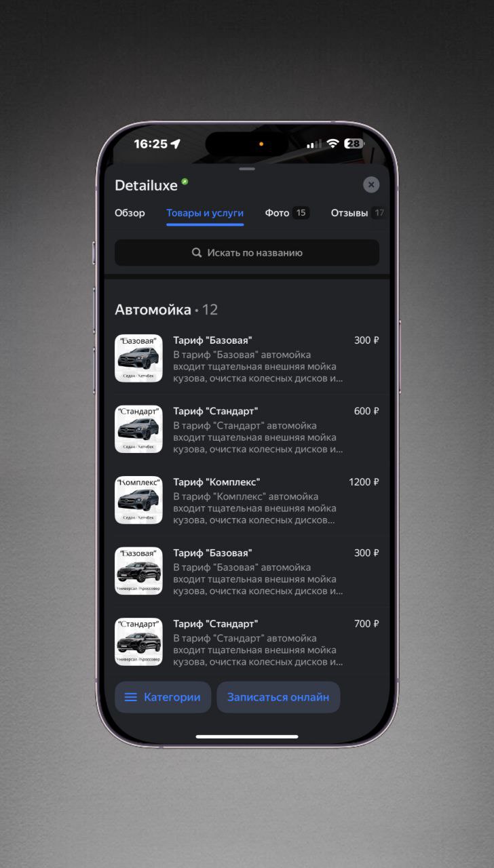Viewport: 494px width, 868px height.
Task: Click the hamburger icon in Категории button
Action: click(131, 697)
